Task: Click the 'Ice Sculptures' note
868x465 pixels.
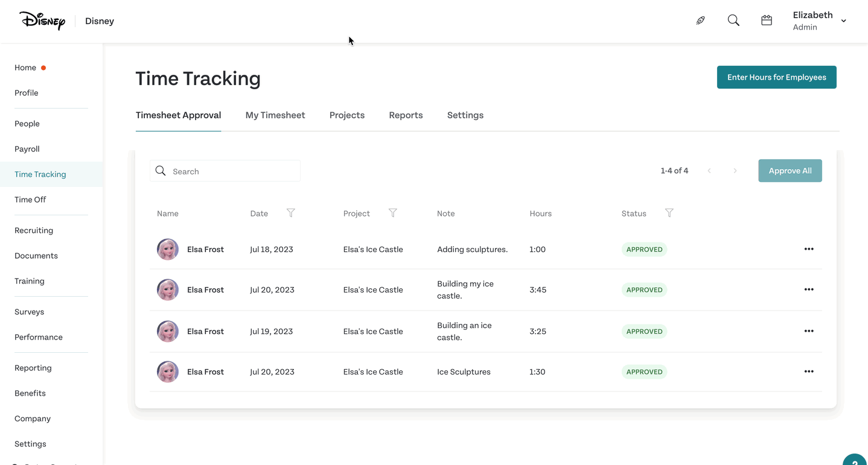Action: [464, 372]
